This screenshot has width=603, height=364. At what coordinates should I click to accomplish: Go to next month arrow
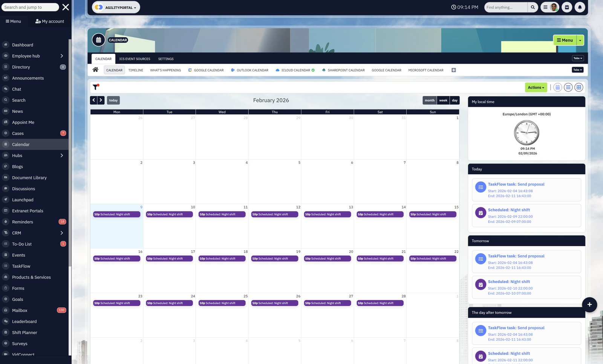101,100
